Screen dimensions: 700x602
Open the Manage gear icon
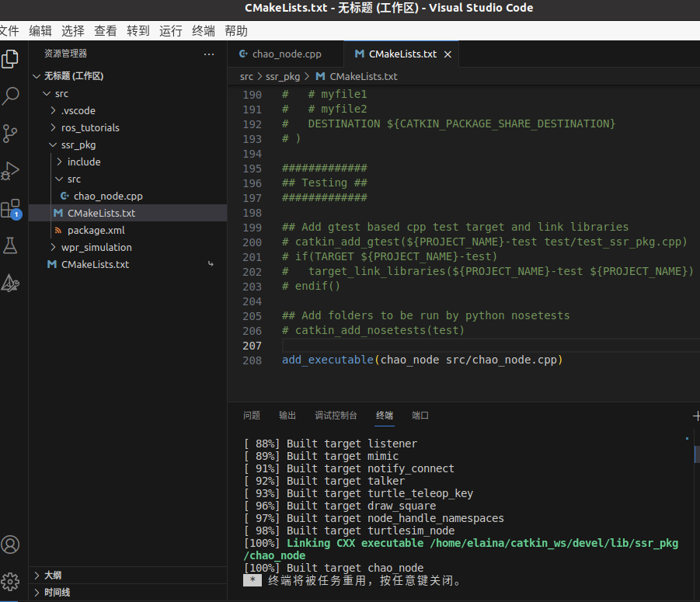coord(10,581)
